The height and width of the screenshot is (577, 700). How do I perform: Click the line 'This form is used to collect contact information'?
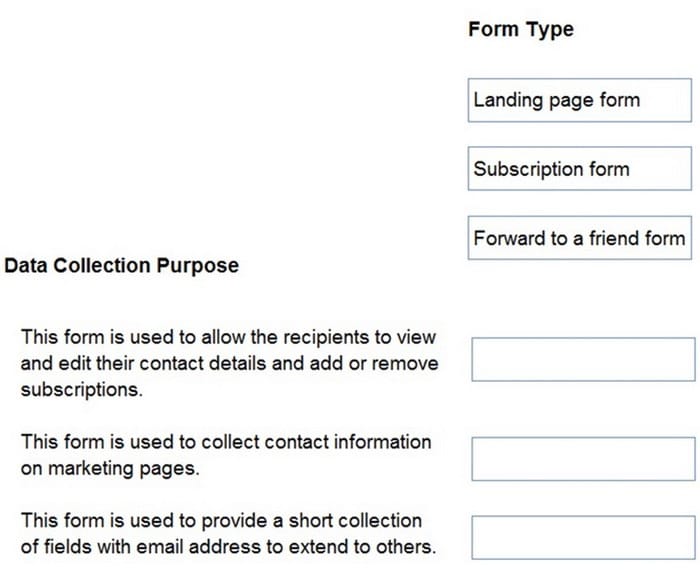(x=226, y=442)
